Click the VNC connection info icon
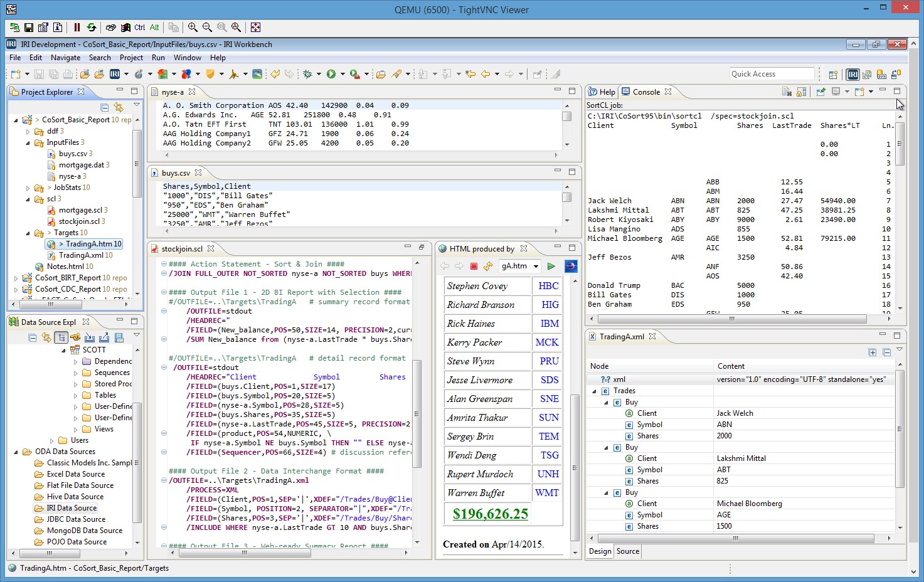 pos(58,28)
